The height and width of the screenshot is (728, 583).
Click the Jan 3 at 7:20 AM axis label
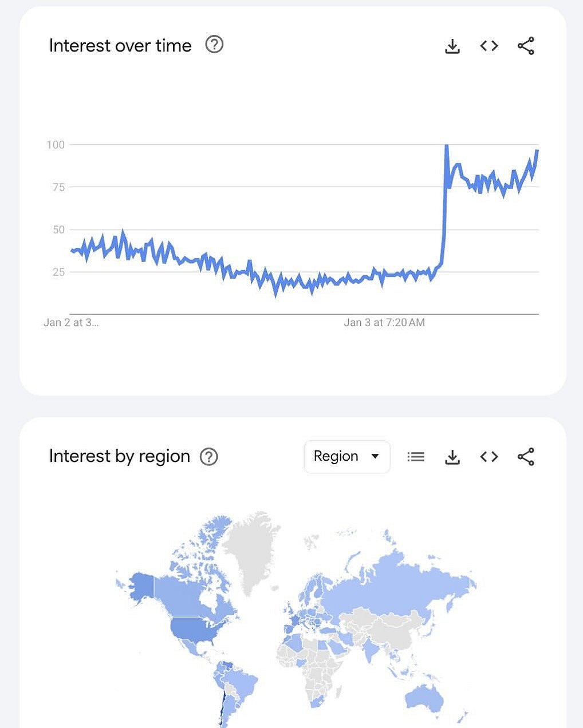(384, 322)
